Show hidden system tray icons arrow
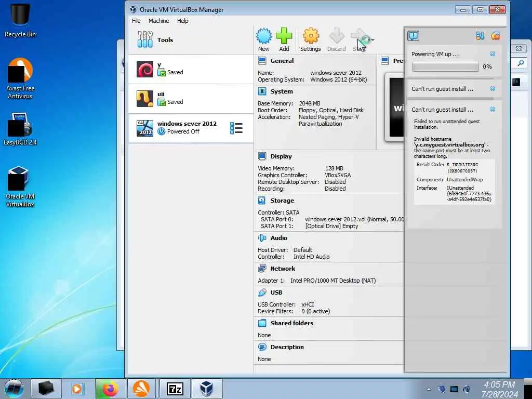This screenshot has height=399, width=532. pyautogui.click(x=429, y=389)
